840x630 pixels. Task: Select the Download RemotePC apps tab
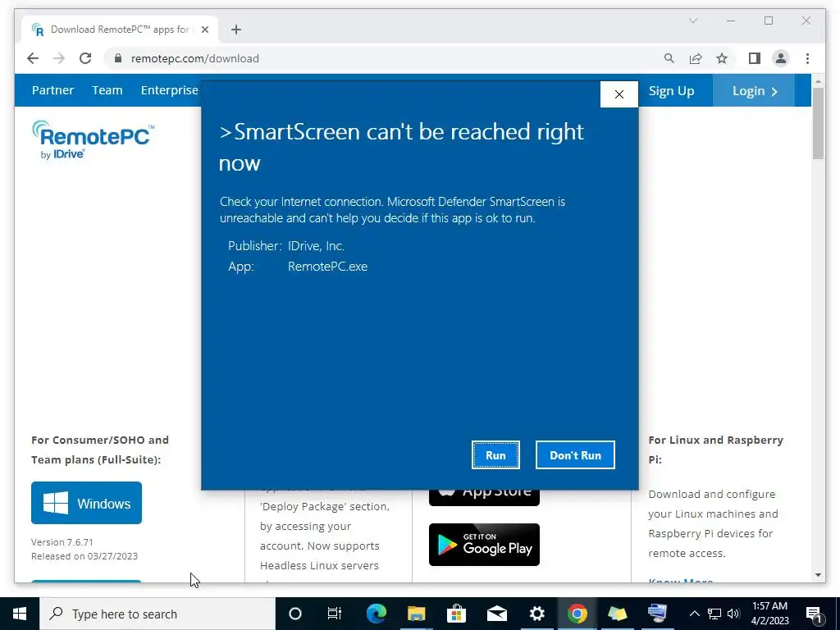click(120, 30)
